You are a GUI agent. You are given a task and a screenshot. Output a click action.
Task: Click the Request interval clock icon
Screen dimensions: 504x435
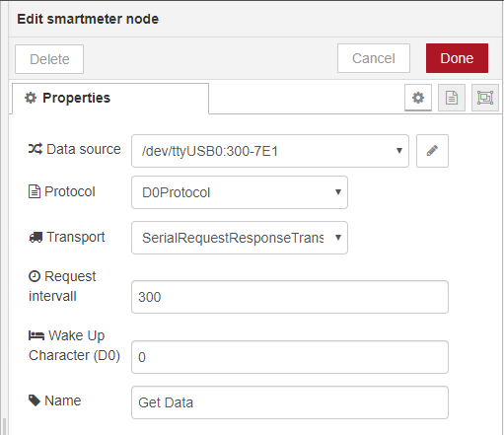coord(35,276)
